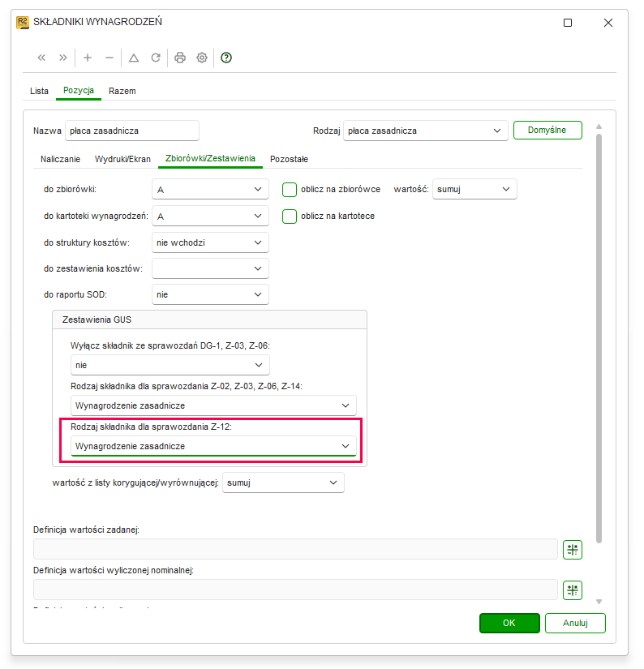Click the R2 application icon in title bar
Screen dimensions: 644x669
coord(23,22)
